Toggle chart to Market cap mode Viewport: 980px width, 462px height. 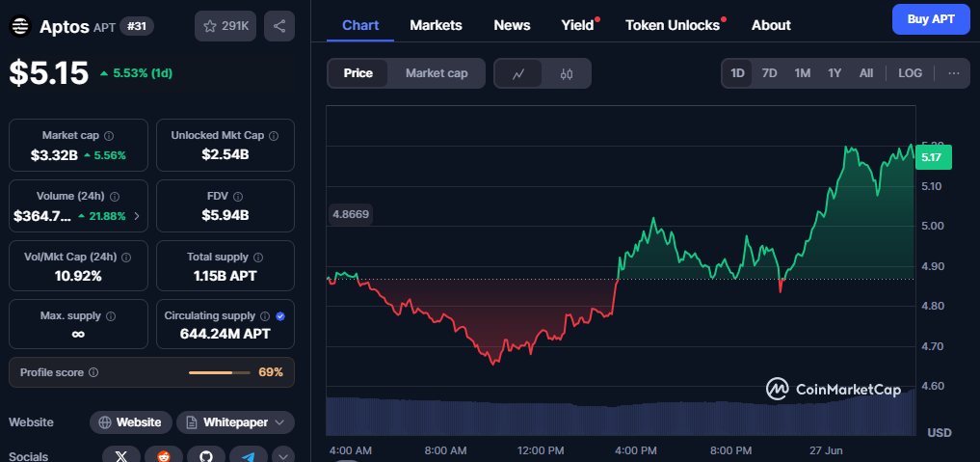click(436, 73)
